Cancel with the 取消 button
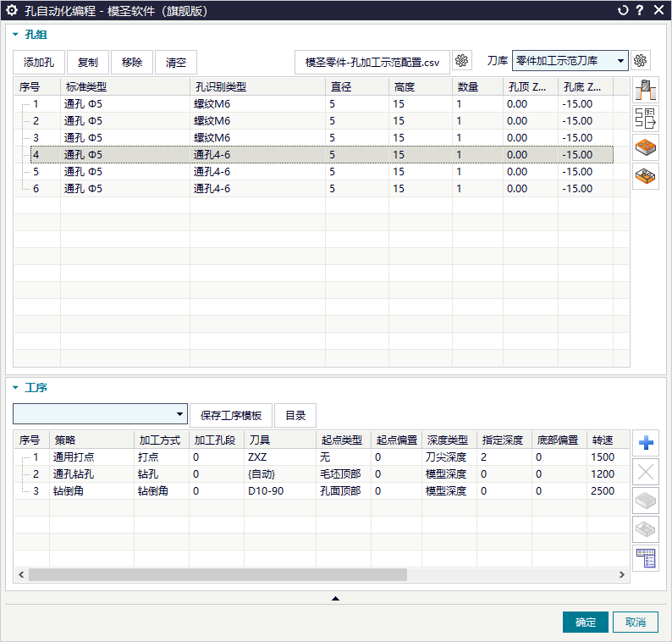This screenshot has width=672, height=642. (635, 622)
